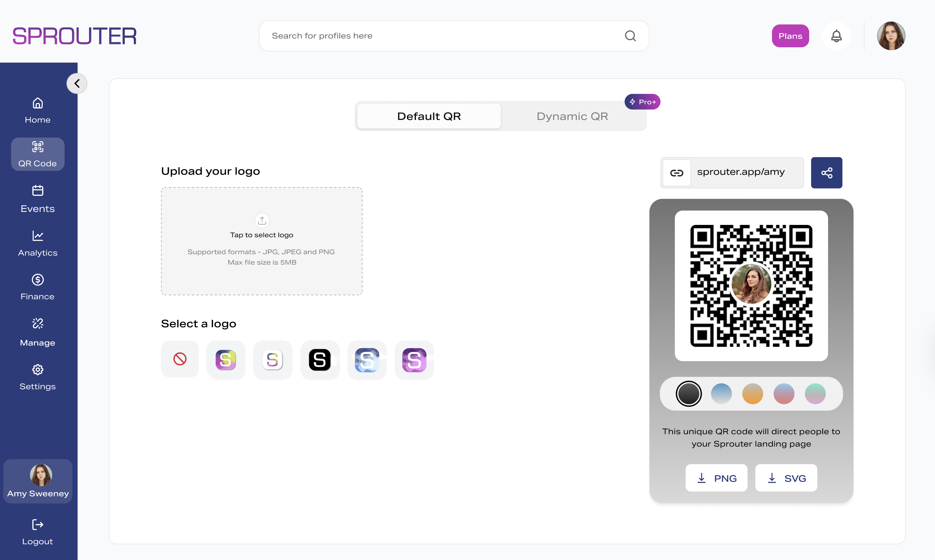Open the Finance section
This screenshot has width=935, height=560.
tap(37, 287)
